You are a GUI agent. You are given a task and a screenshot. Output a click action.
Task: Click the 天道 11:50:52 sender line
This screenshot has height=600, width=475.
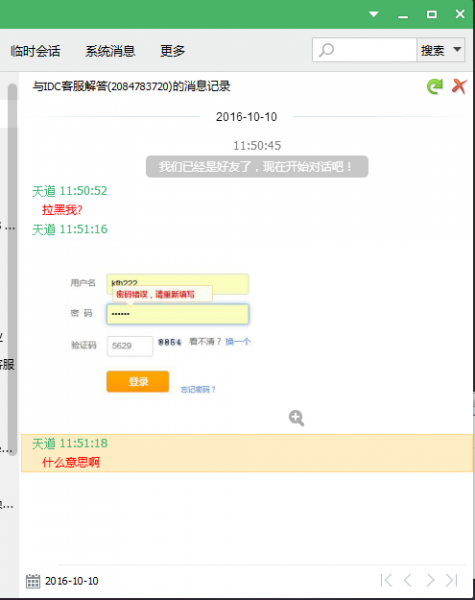70,191
